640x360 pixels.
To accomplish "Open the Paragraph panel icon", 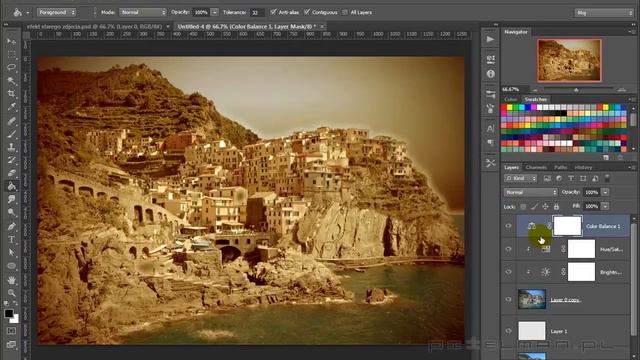I will click(x=491, y=142).
